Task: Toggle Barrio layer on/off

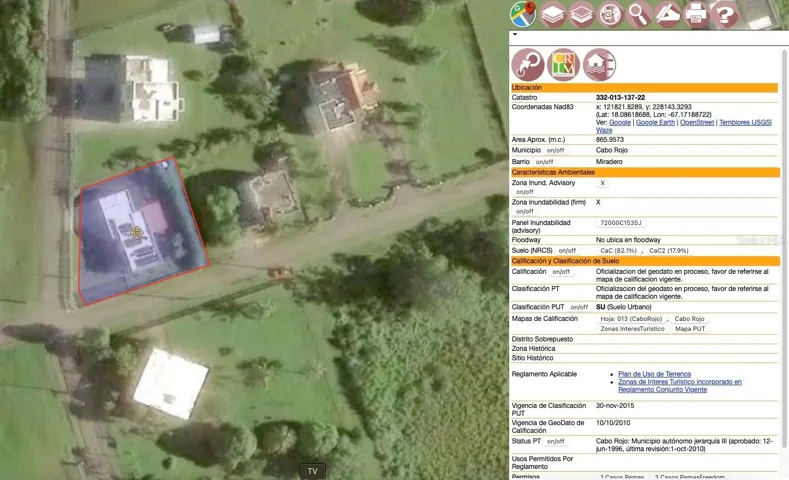Action: [544, 162]
